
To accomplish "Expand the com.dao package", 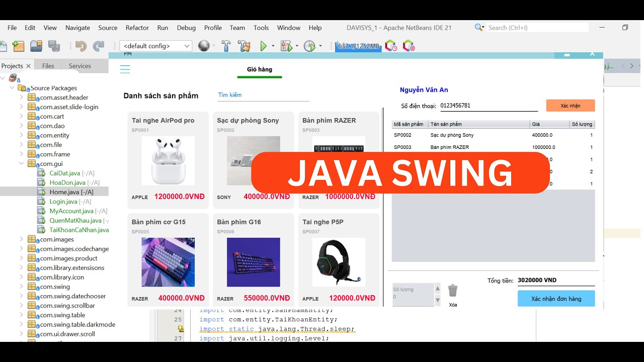I will coord(22,126).
